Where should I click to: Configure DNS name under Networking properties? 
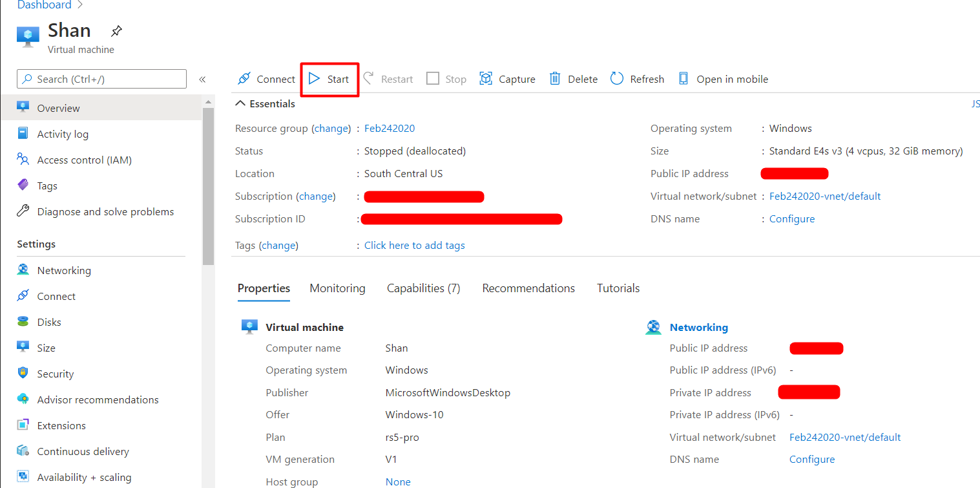click(812, 459)
